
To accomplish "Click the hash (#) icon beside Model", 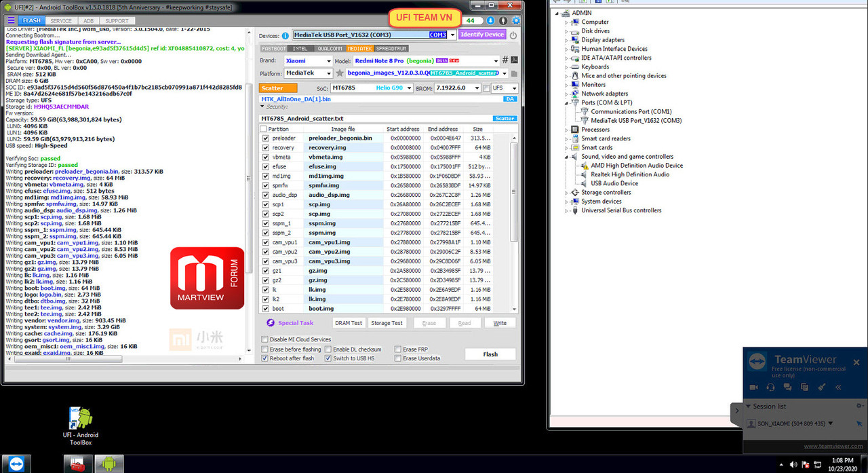I will tap(506, 60).
